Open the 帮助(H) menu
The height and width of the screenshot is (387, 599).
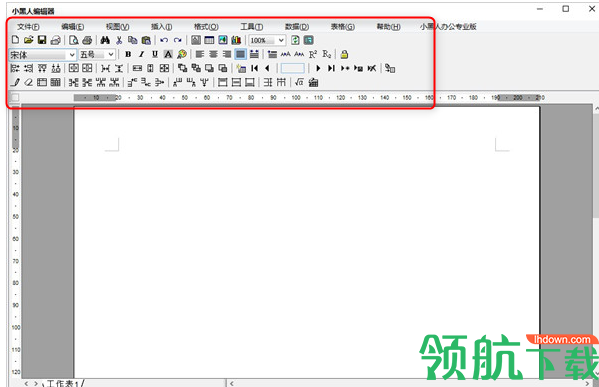coord(389,27)
